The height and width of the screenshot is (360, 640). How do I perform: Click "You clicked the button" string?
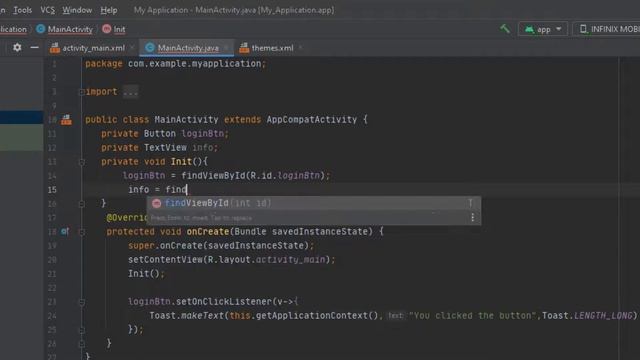click(x=473, y=316)
